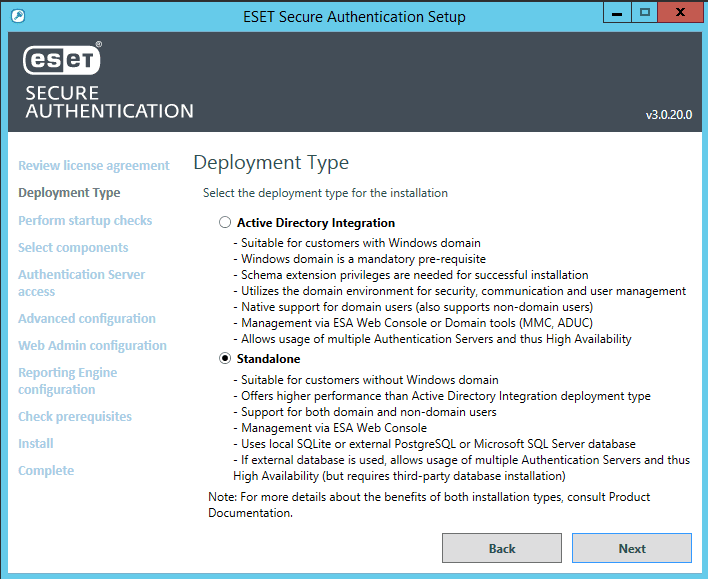The image size is (708, 579).
Task: Open the Select components step
Action: pyautogui.click(x=73, y=247)
